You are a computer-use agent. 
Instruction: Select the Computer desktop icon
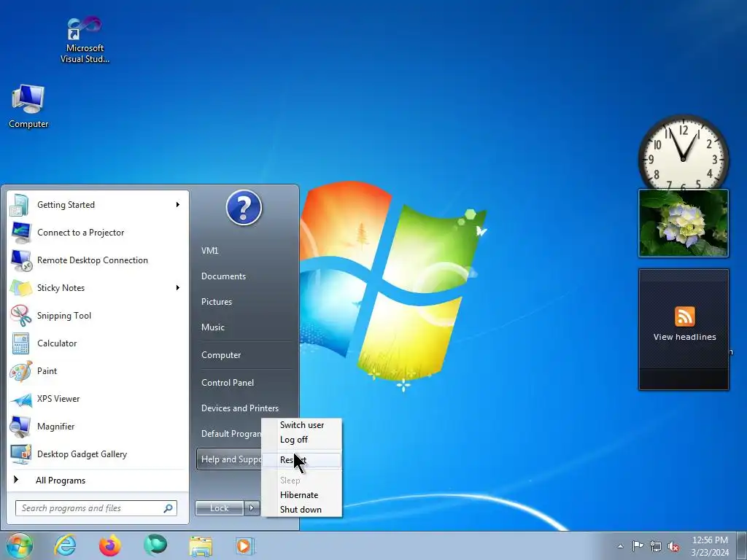click(x=28, y=106)
